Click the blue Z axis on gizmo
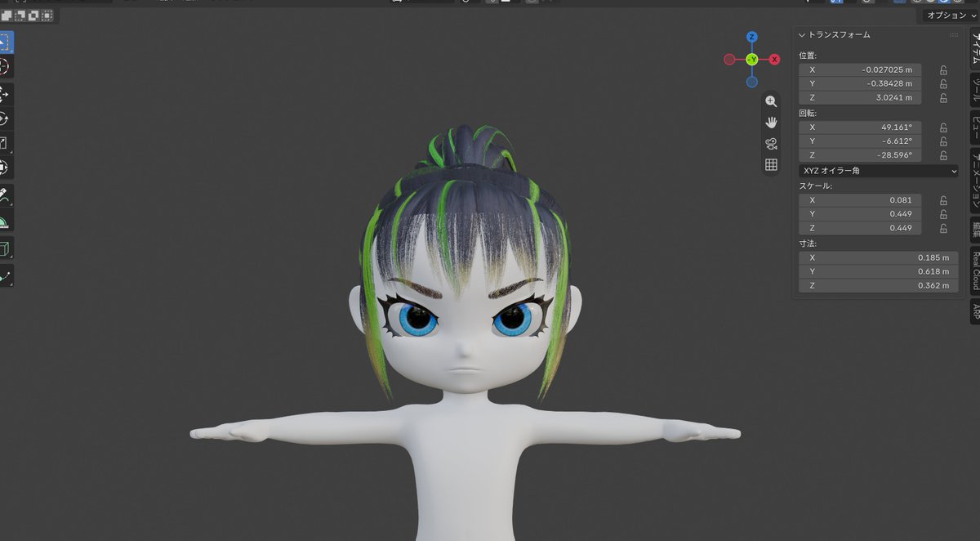This screenshot has height=541, width=980. coord(751,37)
